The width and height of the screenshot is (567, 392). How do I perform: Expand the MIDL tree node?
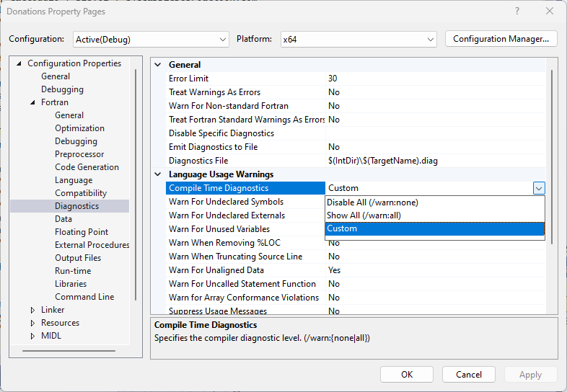pyautogui.click(x=32, y=336)
